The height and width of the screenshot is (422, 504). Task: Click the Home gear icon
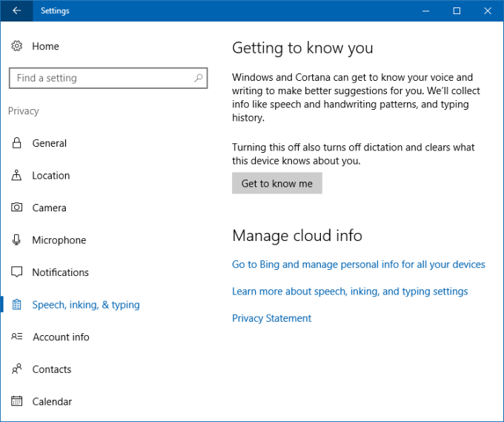pyautogui.click(x=16, y=46)
